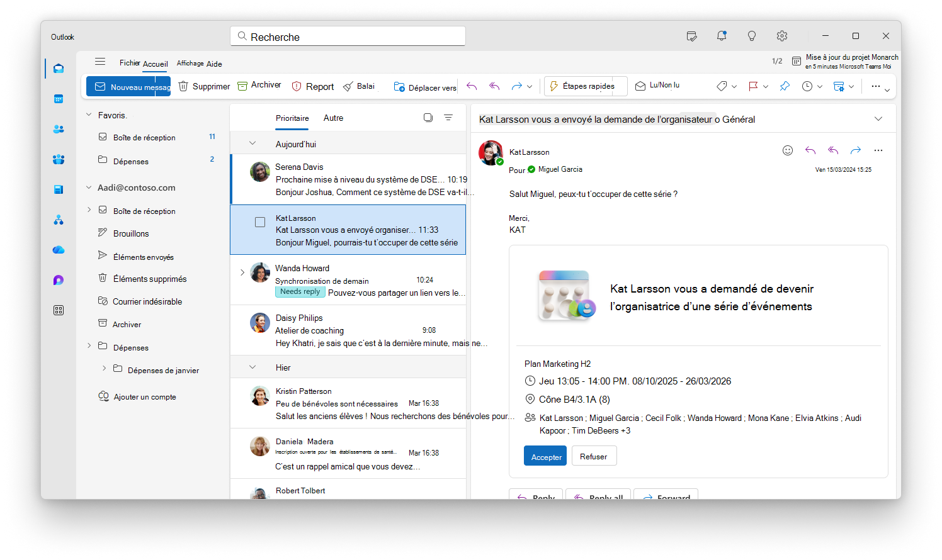Screen dimensions: 942x560
Task: Switch to the Autre tab
Action: pyautogui.click(x=333, y=118)
